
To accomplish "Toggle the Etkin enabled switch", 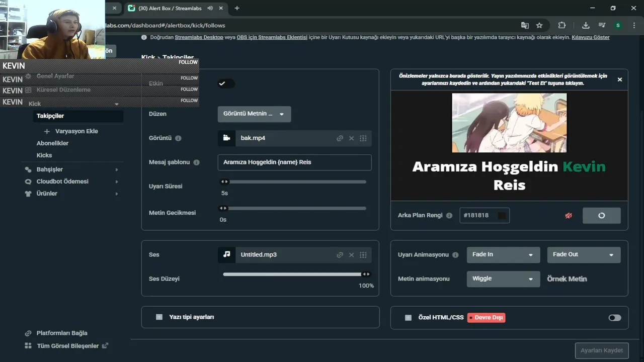I will (226, 83).
